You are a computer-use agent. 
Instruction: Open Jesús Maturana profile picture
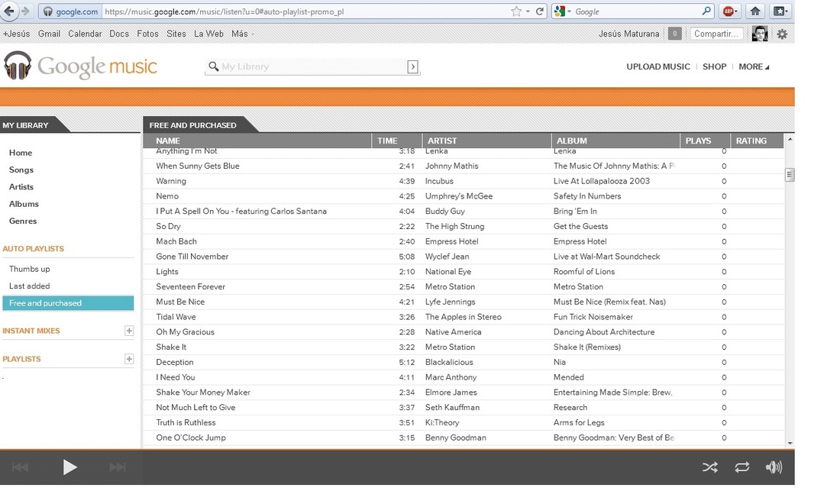click(760, 34)
